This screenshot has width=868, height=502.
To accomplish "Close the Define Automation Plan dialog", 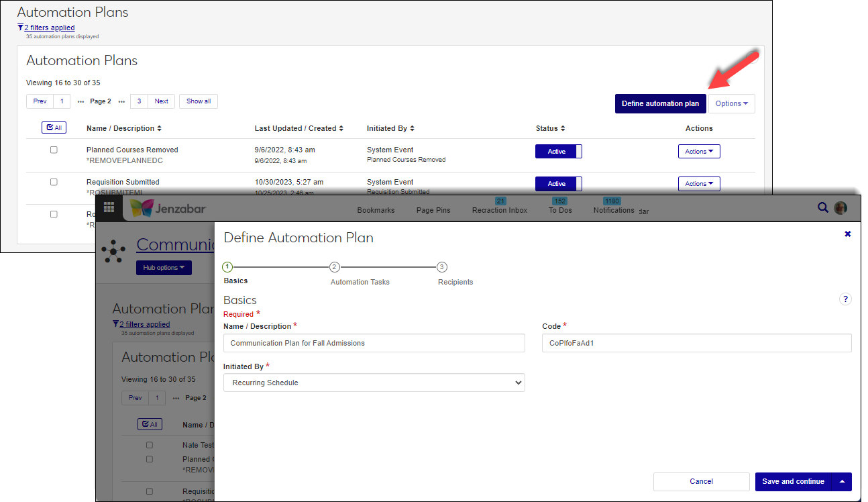I will [847, 234].
